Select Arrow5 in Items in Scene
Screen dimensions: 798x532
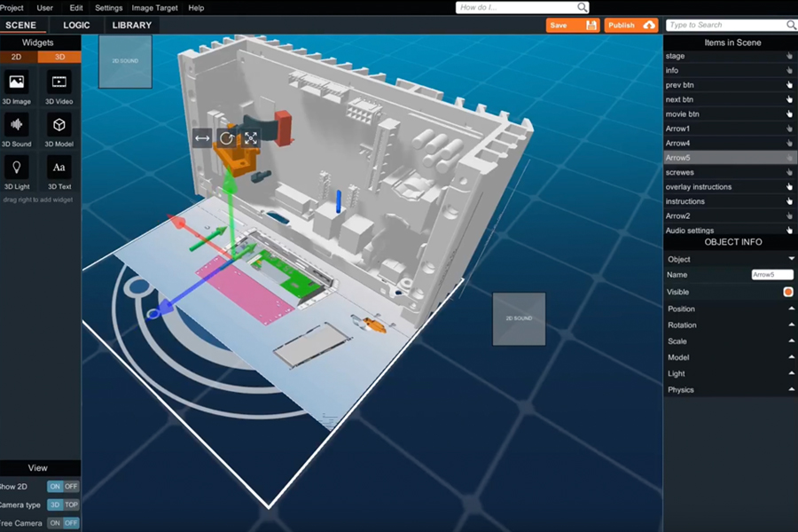coord(731,158)
